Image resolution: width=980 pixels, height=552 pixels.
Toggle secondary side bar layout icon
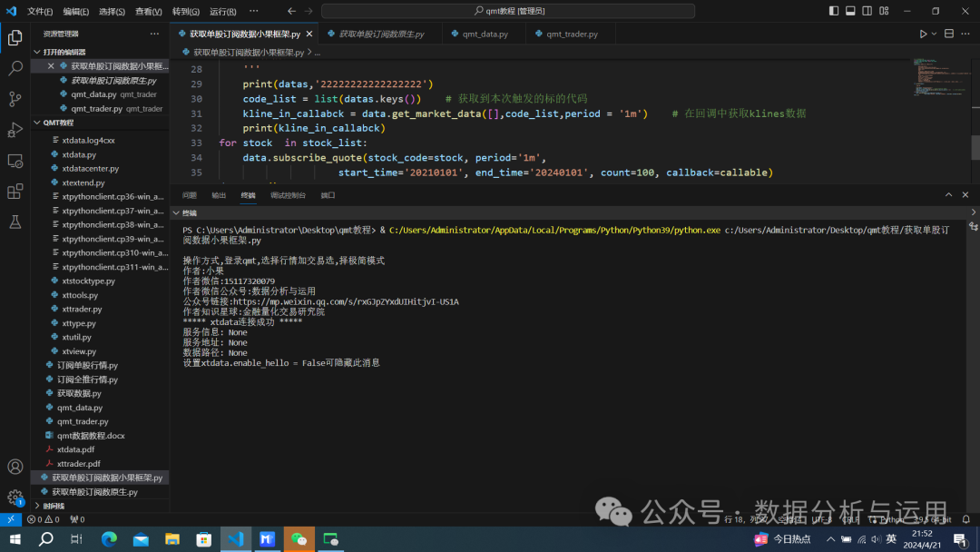click(x=867, y=11)
